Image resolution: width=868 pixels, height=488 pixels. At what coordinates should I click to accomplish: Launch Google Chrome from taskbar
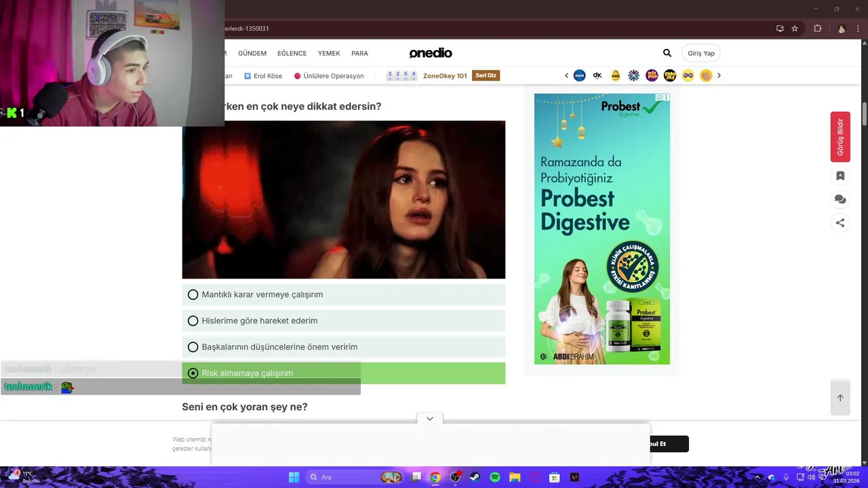(x=435, y=477)
